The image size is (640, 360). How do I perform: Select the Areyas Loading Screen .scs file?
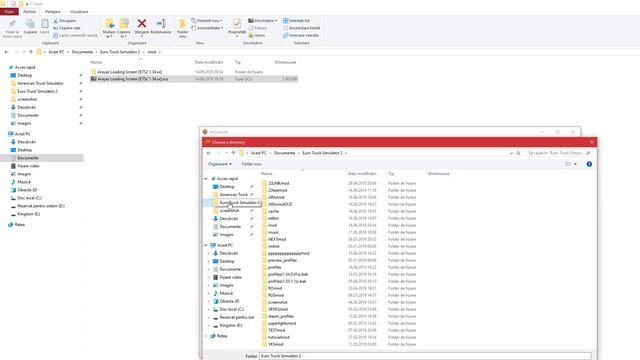(x=194, y=79)
